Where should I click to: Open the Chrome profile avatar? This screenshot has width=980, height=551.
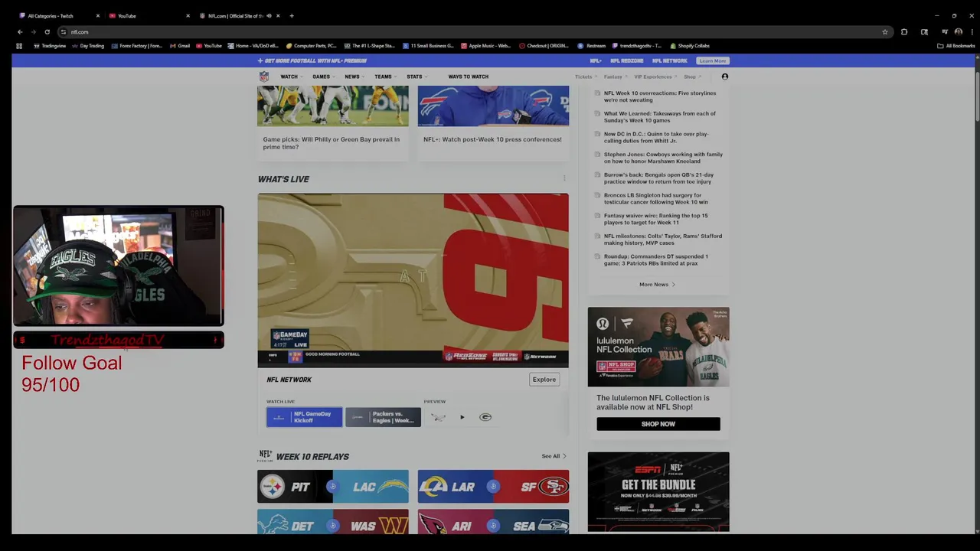(x=959, y=32)
